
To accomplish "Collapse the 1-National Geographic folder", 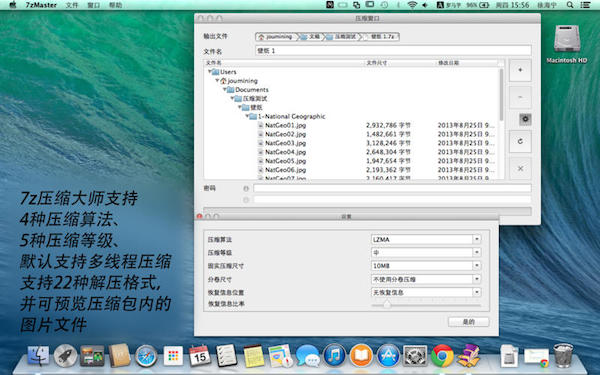I will [x=247, y=116].
